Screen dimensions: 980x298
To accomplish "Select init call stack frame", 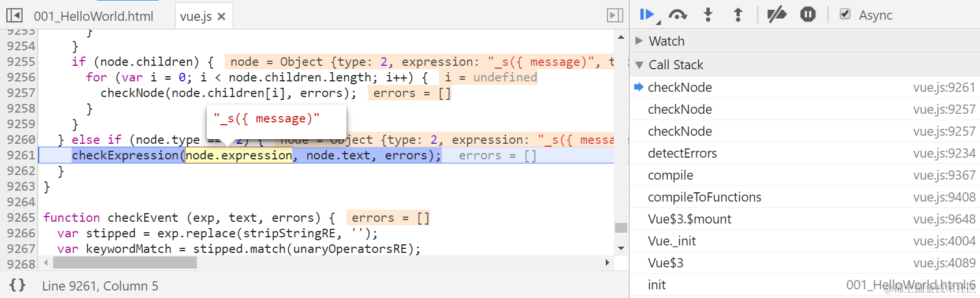I will click(x=804, y=285).
